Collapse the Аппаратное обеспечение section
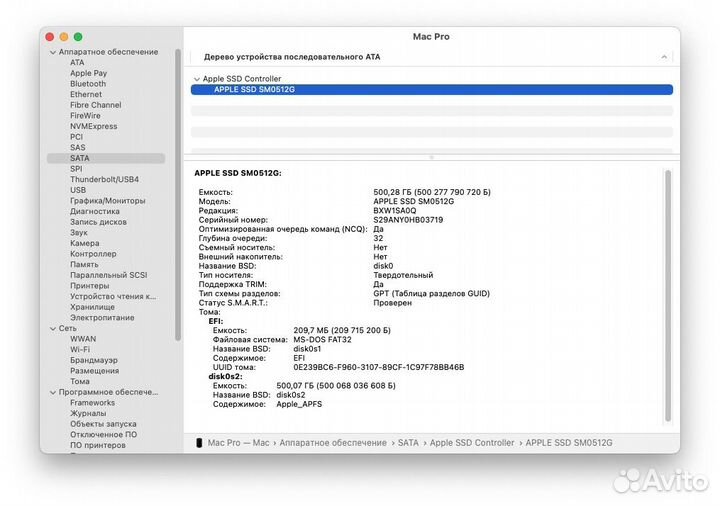 point(53,52)
